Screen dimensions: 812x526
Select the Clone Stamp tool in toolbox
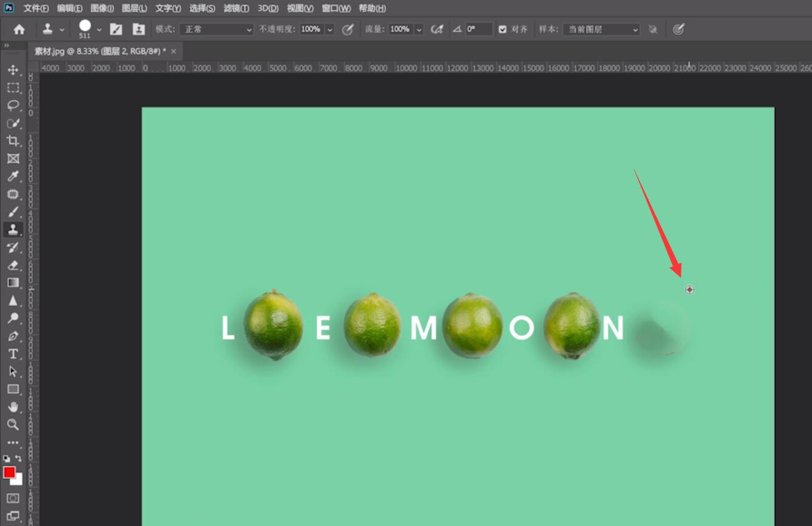click(x=13, y=229)
